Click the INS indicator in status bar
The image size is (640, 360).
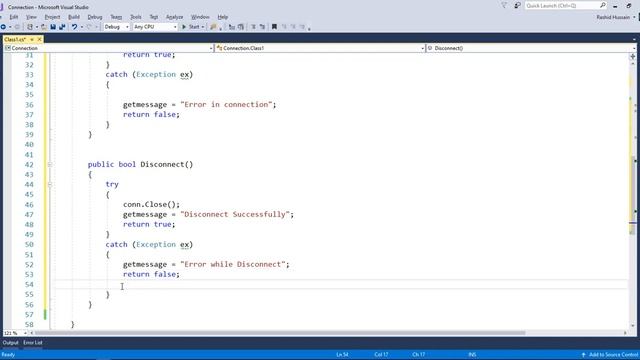472,355
